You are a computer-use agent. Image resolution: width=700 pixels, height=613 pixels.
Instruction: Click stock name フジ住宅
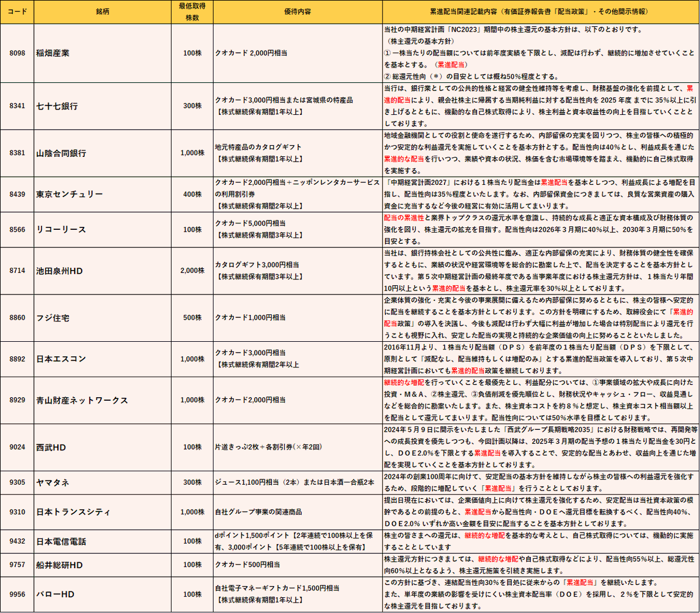point(53,318)
